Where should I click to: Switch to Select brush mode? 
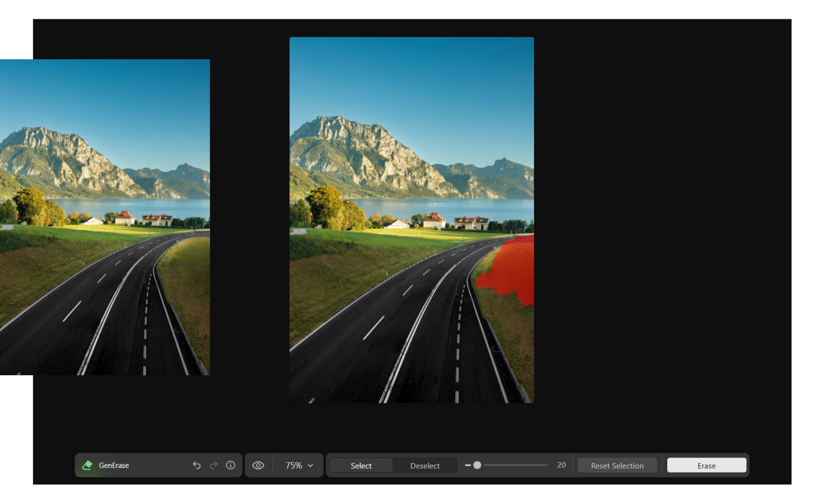coord(361,465)
